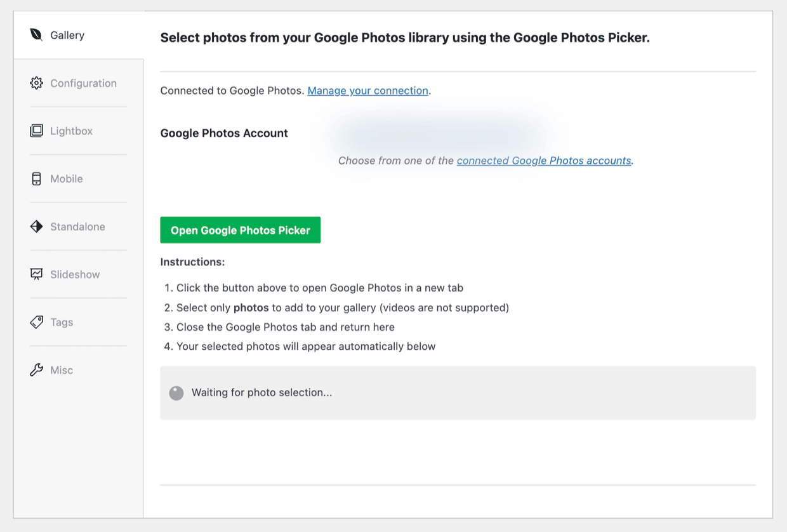This screenshot has height=532, width=787.
Task: Switch to the Slideshow tab
Action: click(x=74, y=274)
